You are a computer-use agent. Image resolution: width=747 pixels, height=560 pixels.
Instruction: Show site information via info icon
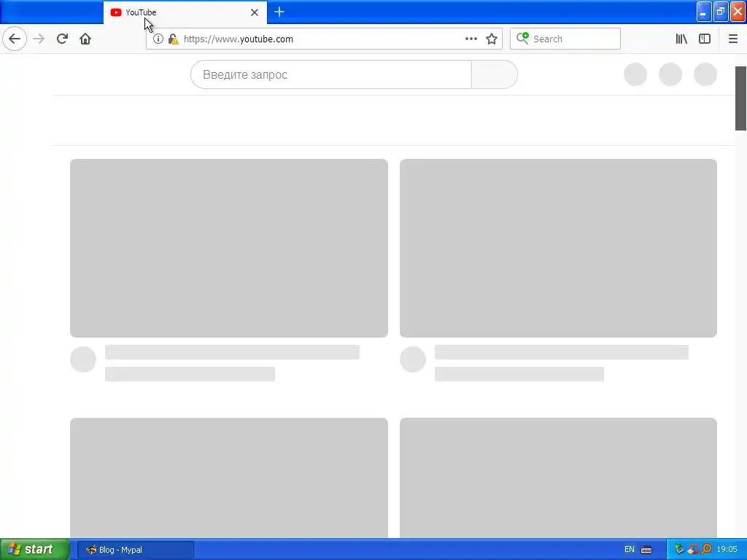pos(158,39)
